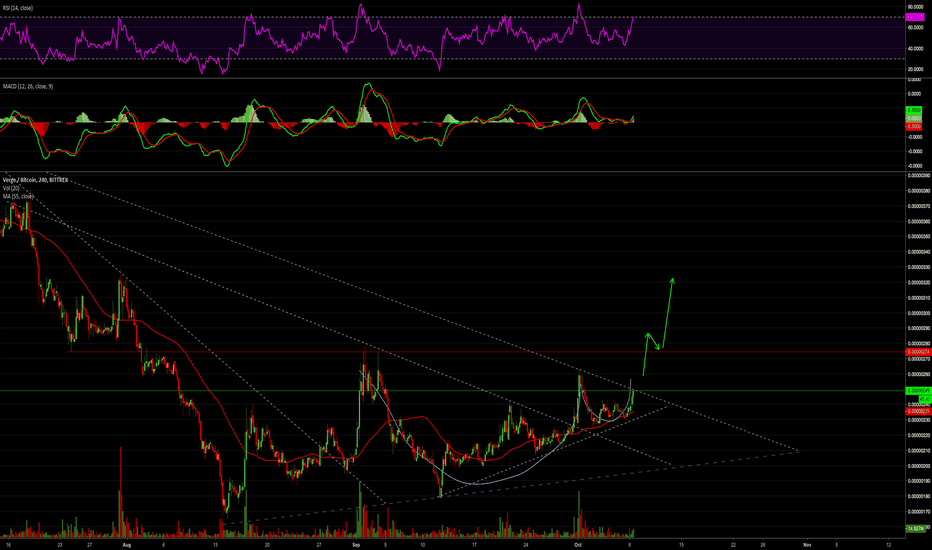Click the red MACD signal value label
Screen dimensions: 932x550
tap(914, 126)
